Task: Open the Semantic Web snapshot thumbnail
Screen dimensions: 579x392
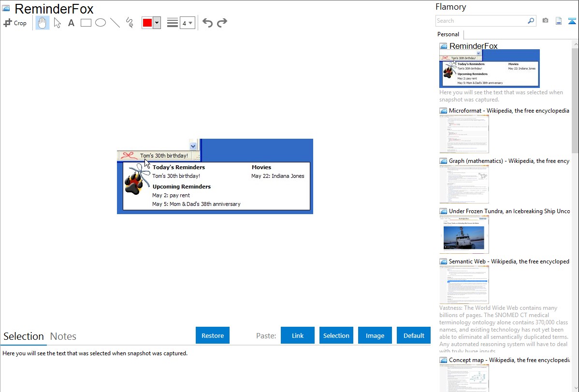Action: click(x=464, y=285)
